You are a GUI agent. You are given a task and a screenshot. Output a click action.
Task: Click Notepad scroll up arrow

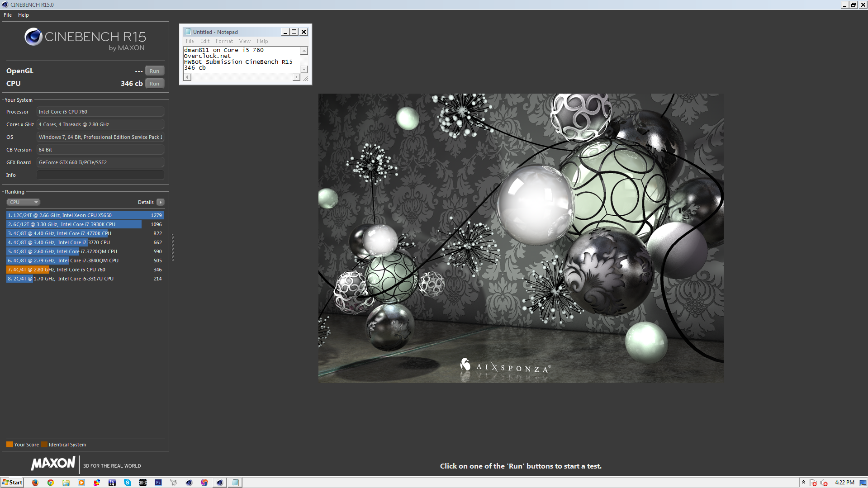point(304,51)
